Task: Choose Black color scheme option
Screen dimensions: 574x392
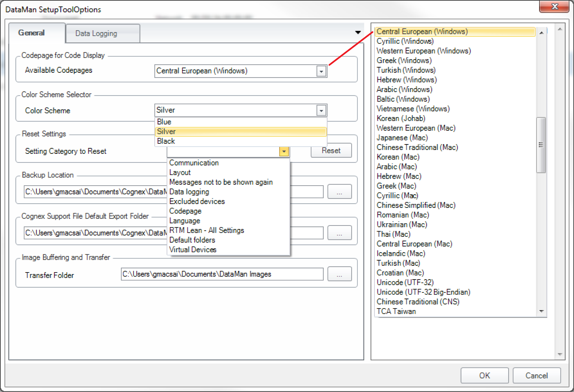Action: click(166, 141)
